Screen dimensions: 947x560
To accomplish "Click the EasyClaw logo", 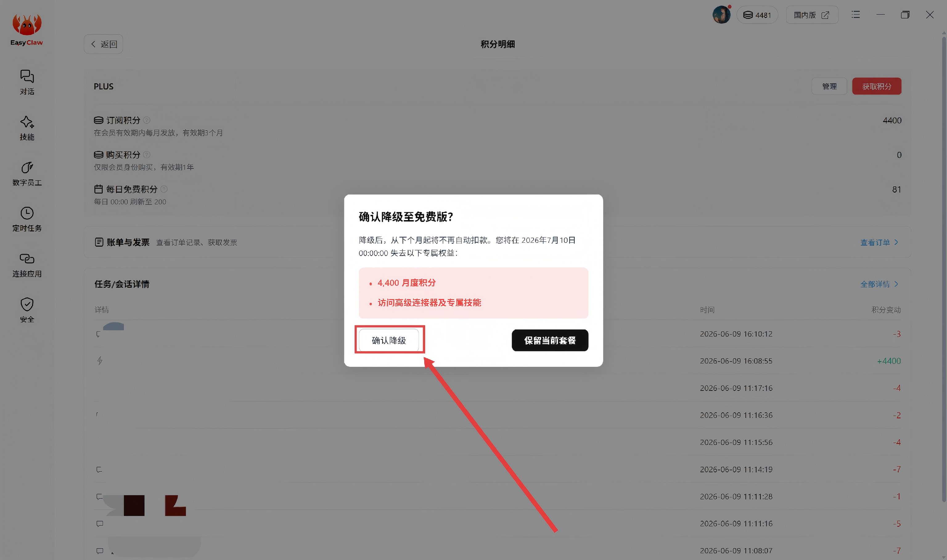I will [27, 30].
